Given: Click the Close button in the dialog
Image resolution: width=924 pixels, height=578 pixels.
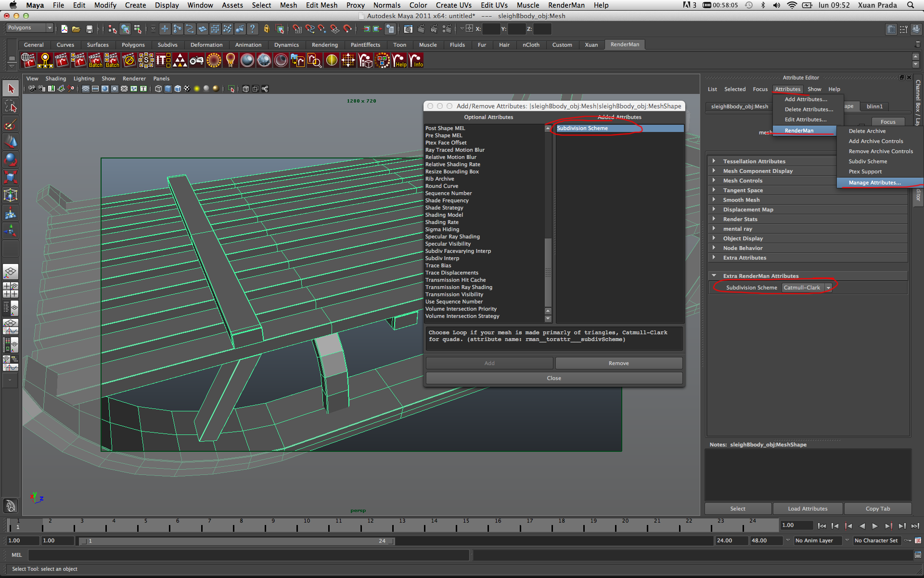Looking at the screenshot, I should point(554,378).
